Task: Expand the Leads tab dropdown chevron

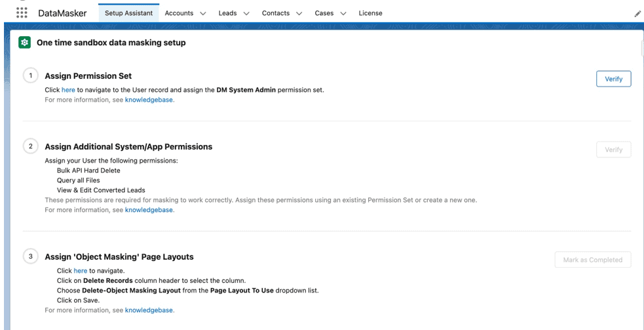Action: (x=246, y=13)
